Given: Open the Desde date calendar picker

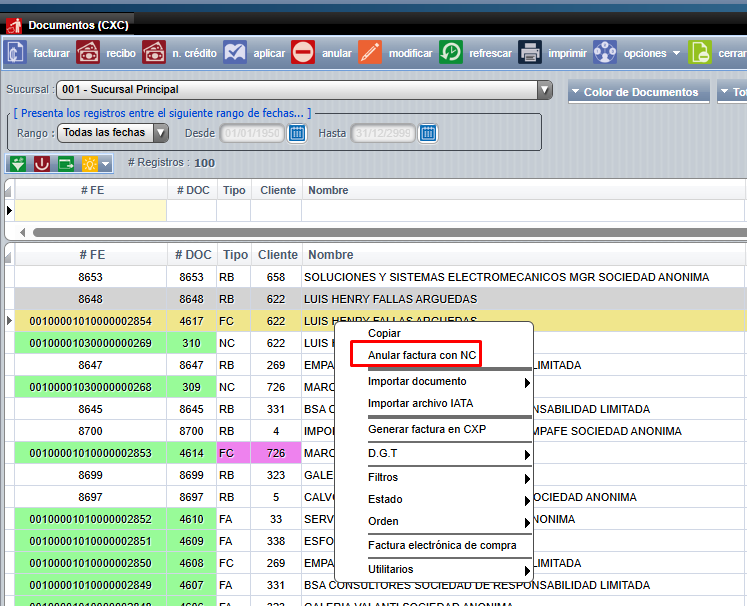Looking at the screenshot, I should pos(297,133).
